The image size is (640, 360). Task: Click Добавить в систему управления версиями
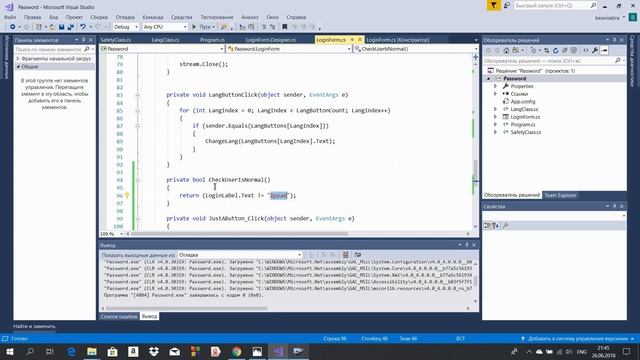[578, 338]
